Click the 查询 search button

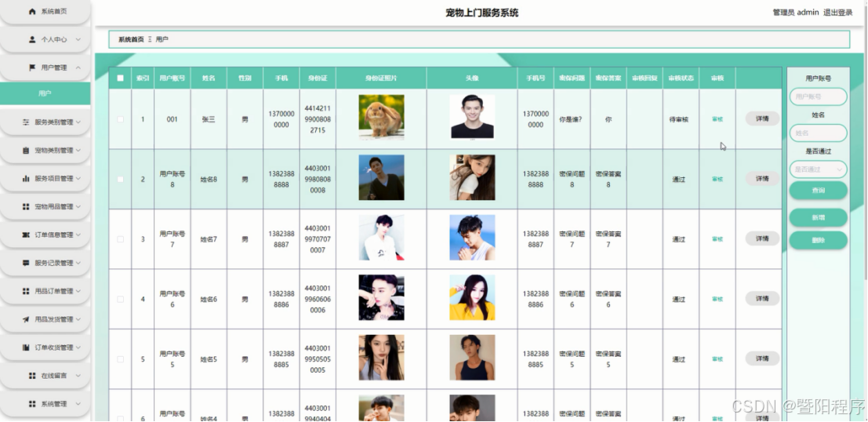818,190
